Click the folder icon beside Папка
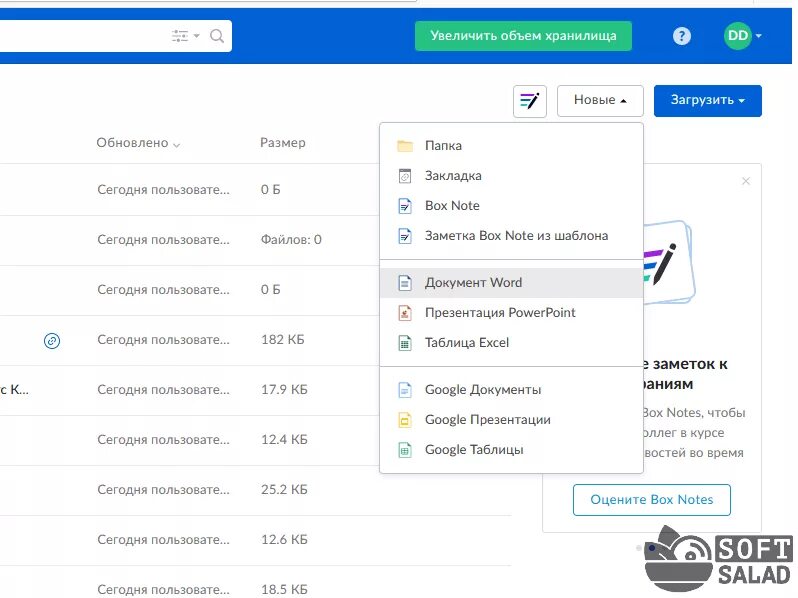Image resolution: width=798 pixels, height=598 pixels. pos(405,146)
